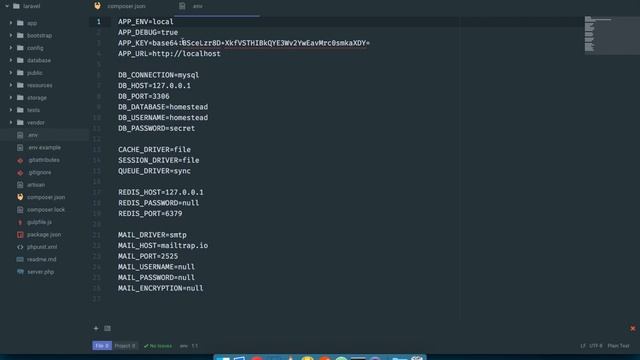Click the .env.example file icon
Image resolution: width=640 pixels, height=360 pixels.
point(20,147)
